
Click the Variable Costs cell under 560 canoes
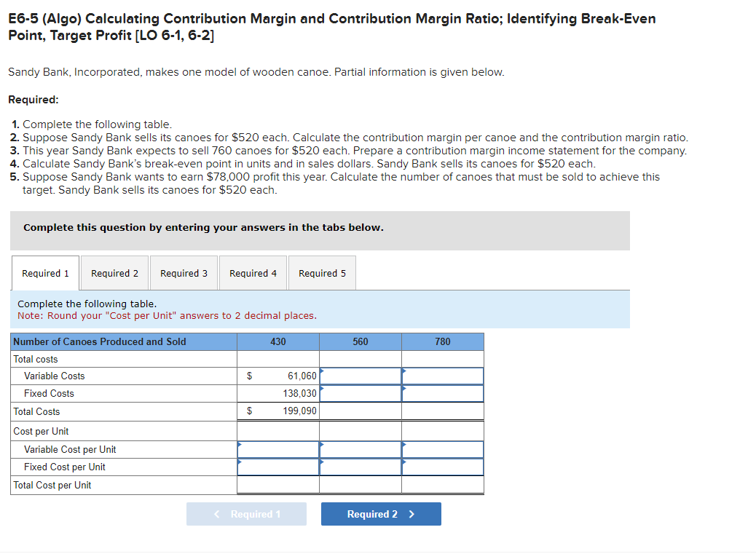coord(360,376)
